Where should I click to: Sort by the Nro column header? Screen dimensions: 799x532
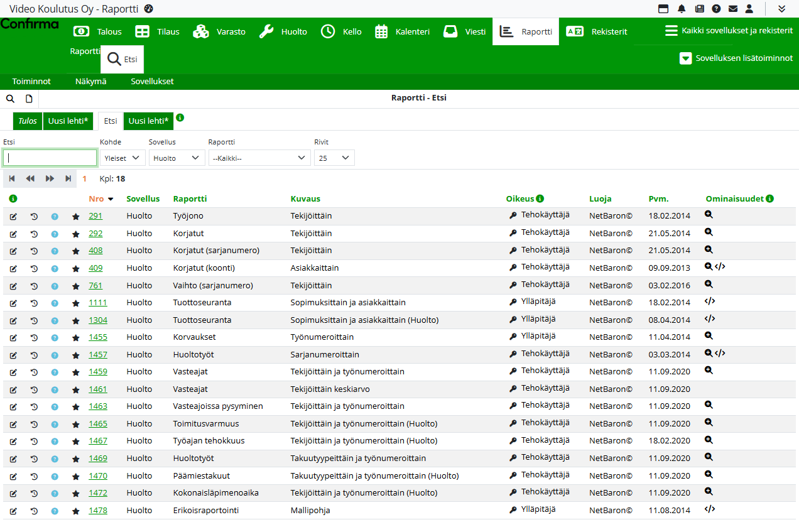tap(97, 199)
